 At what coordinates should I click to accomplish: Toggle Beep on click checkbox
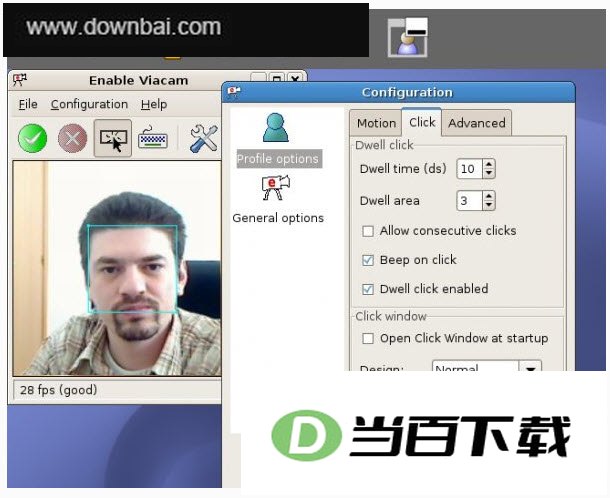pos(368,260)
